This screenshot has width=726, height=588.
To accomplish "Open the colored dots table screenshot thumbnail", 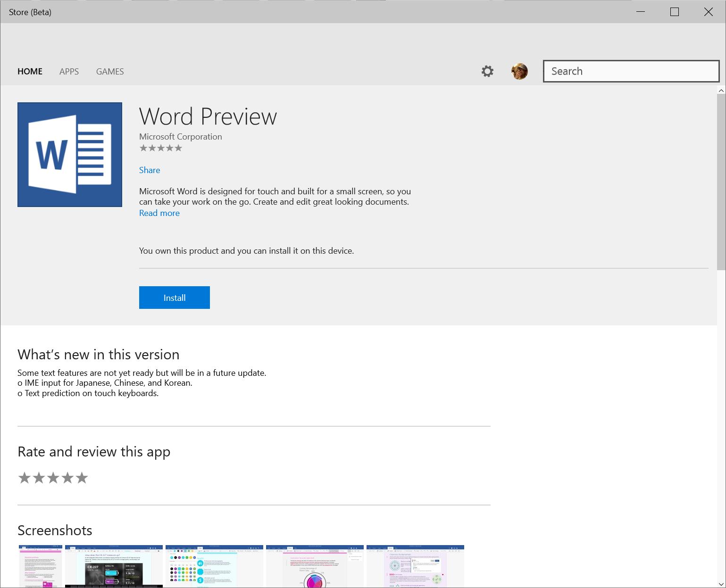I will click(214, 566).
